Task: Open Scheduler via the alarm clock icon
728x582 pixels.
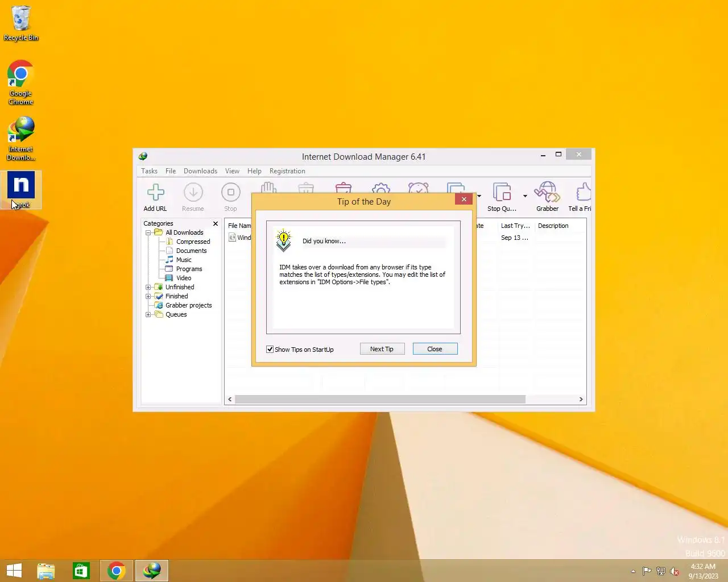Action: (x=418, y=187)
